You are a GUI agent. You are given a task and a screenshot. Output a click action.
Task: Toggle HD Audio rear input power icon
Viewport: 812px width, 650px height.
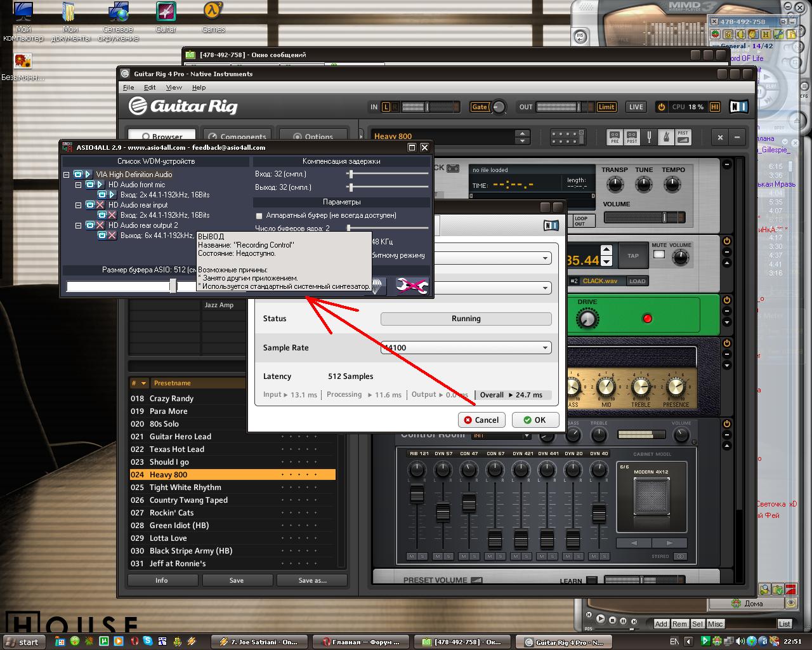coord(90,205)
